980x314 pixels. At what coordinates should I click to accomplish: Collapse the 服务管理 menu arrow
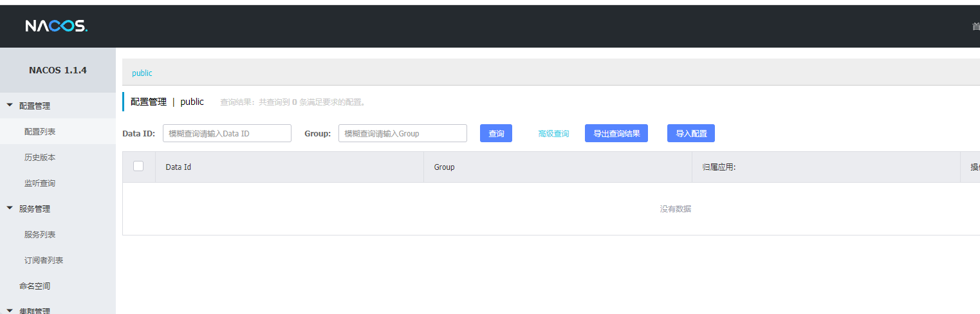10,208
